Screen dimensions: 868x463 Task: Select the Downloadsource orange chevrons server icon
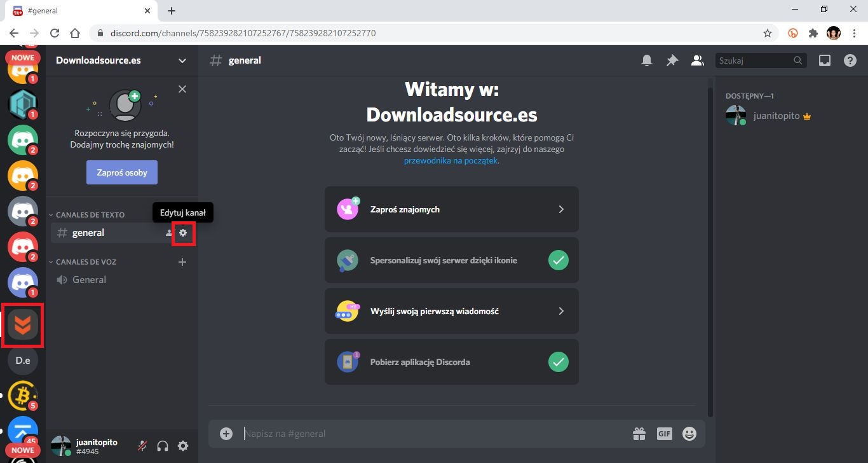click(23, 325)
